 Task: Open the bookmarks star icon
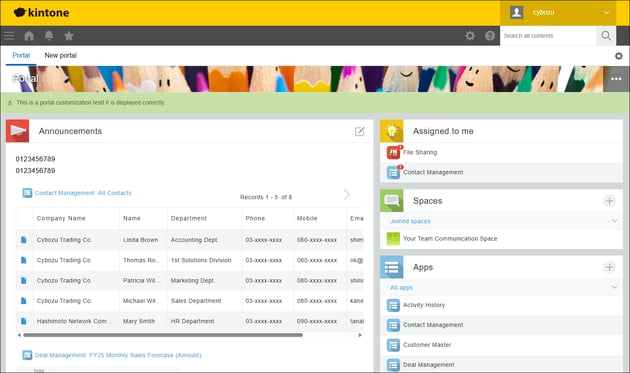pos(69,36)
